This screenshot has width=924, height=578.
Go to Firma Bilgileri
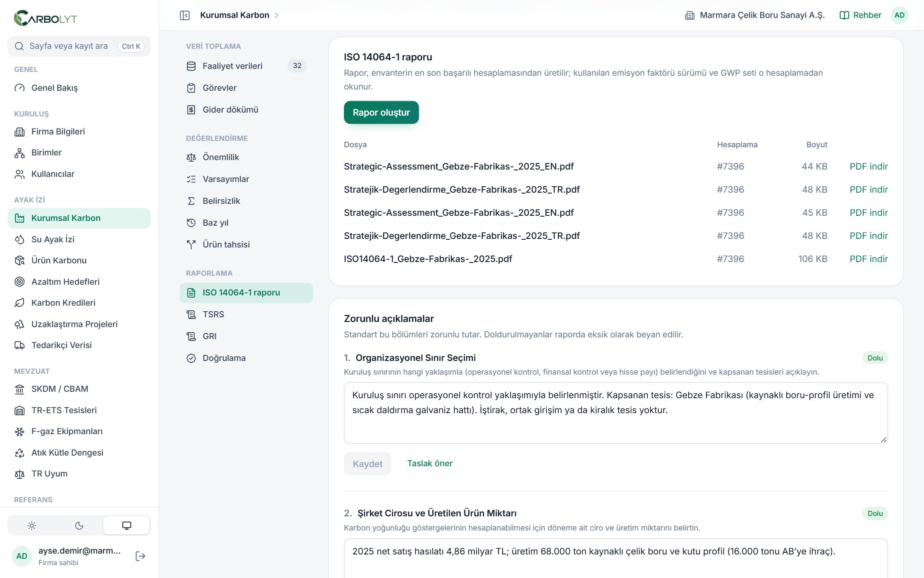point(79,131)
